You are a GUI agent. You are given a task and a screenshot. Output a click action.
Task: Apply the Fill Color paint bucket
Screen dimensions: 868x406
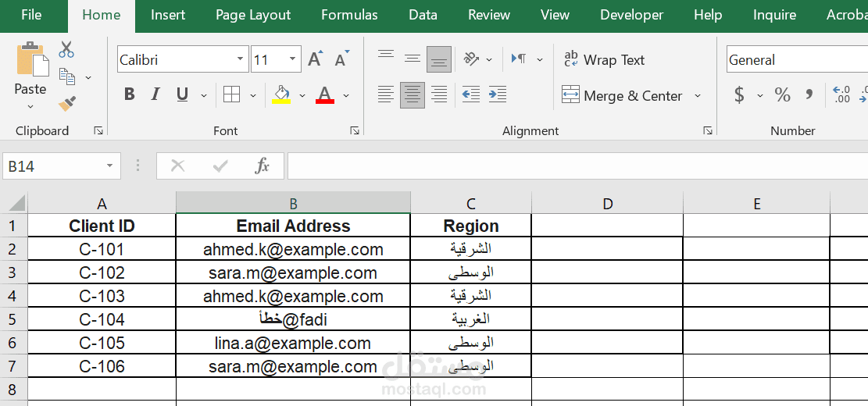coord(281,94)
